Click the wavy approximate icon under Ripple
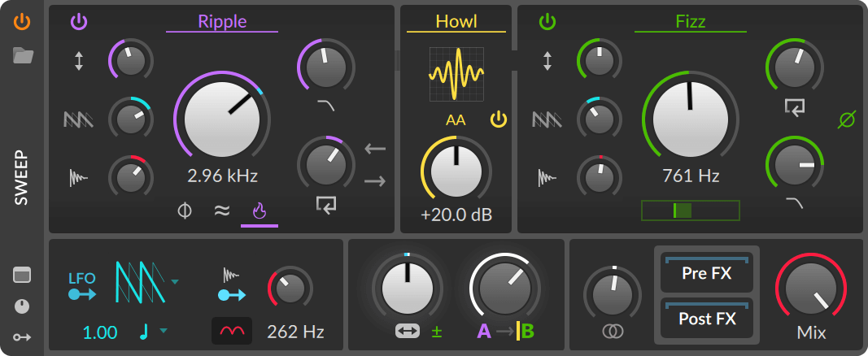Screen dimensions: 868x356 click(x=221, y=211)
